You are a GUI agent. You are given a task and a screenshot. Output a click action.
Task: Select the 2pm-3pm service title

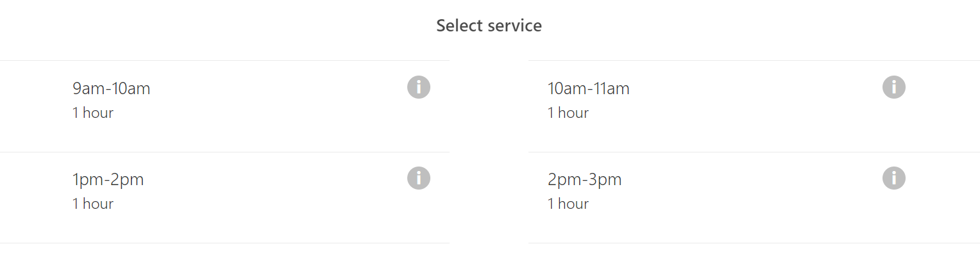point(584,180)
